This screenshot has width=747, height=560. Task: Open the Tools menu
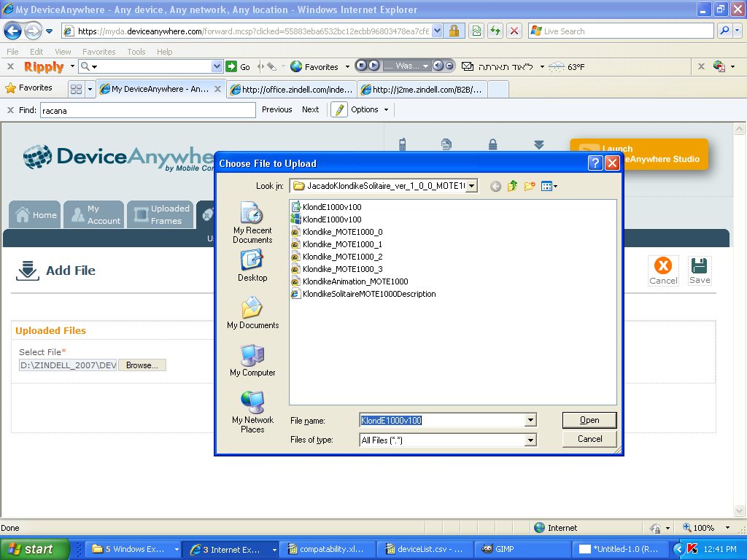tap(136, 52)
